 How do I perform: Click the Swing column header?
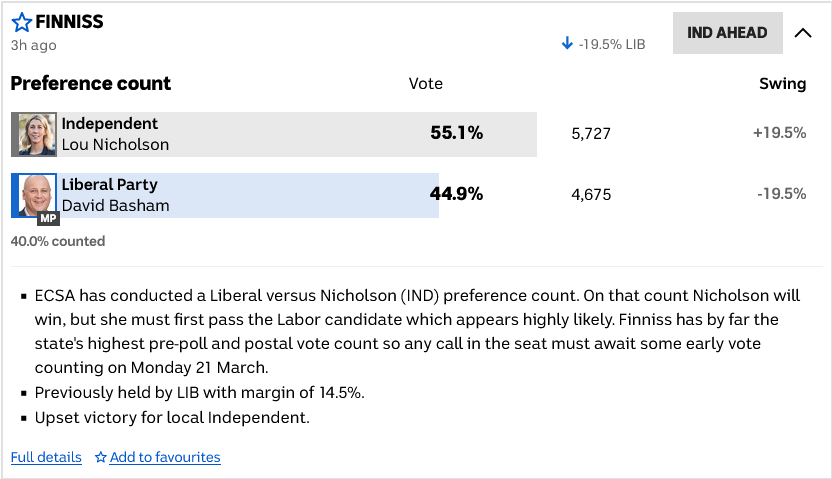point(782,84)
